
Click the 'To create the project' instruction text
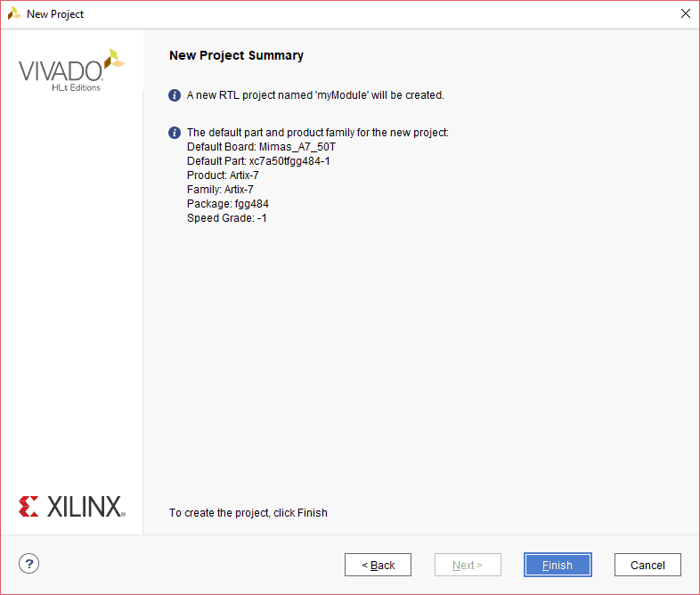coord(248,513)
